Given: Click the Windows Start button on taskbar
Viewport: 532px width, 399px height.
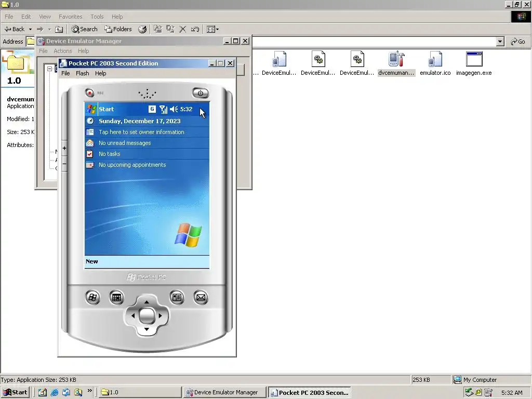Looking at the screenshot, I should point(15,392).
